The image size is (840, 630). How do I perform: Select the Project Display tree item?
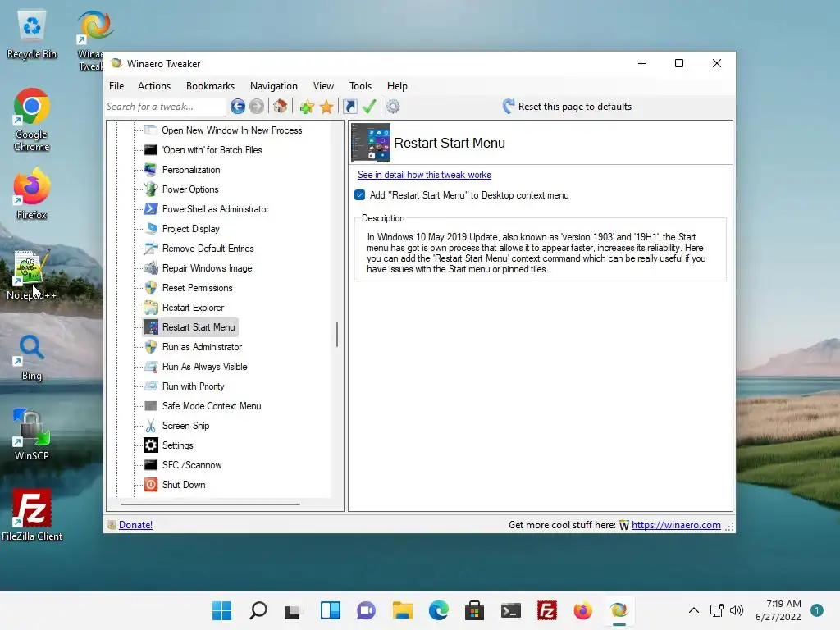[x=190, y=229]
